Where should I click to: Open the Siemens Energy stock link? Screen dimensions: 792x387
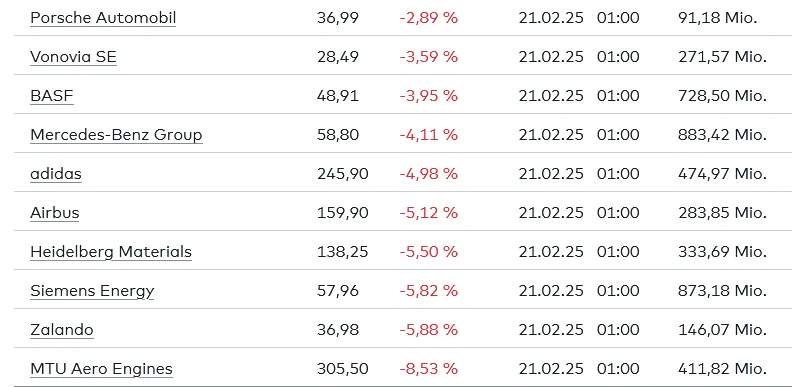point(92,292)
